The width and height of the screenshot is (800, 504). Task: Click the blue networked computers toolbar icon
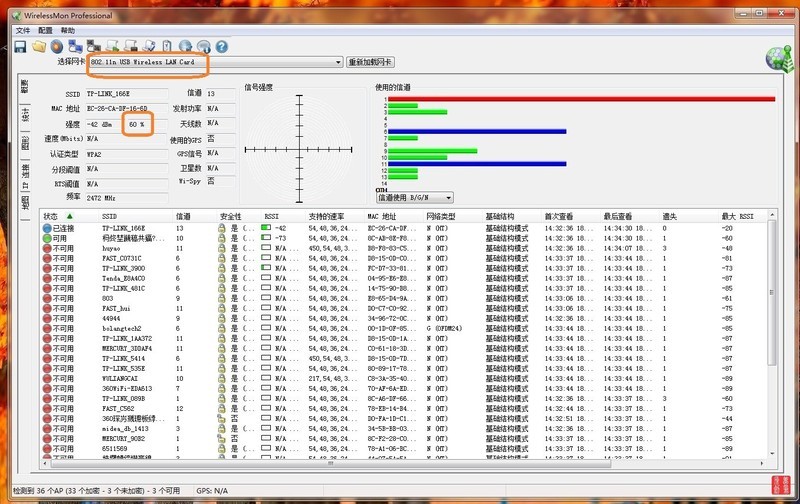(76, 46)
